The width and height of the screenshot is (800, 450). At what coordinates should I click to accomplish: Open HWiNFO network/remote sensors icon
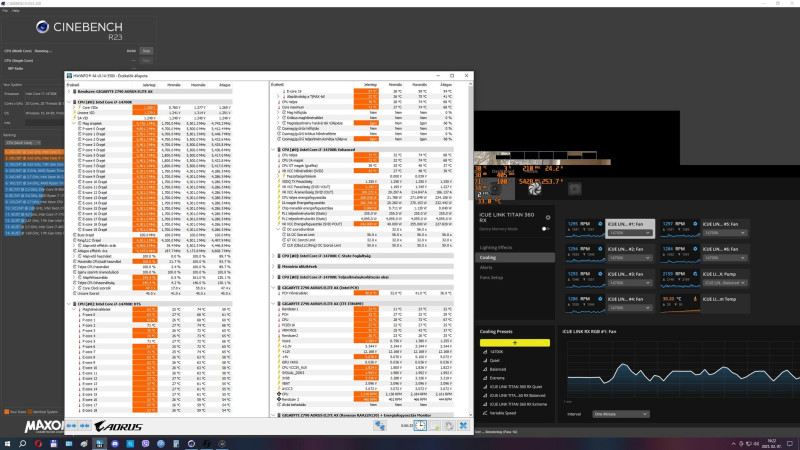click(x=380, y=426)
